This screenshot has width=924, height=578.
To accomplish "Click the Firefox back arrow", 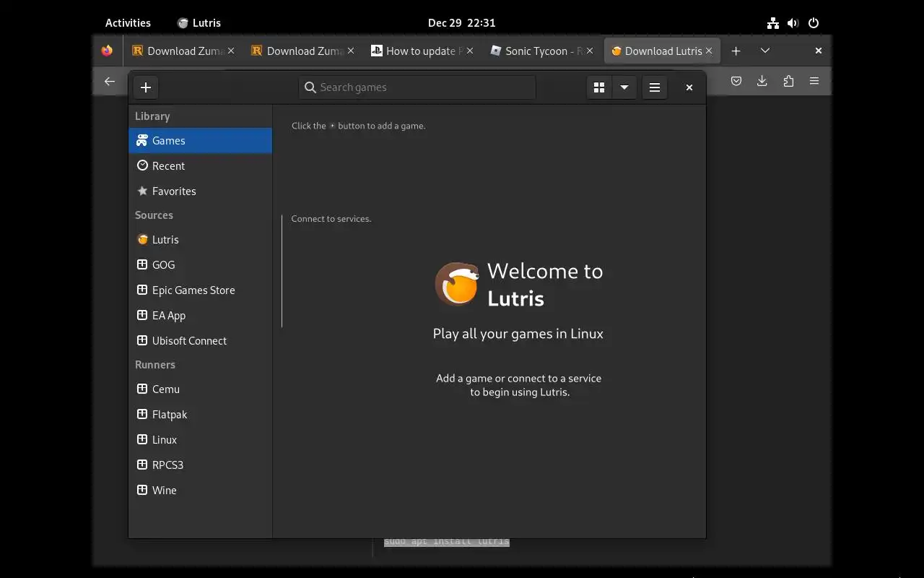I will pos(110,82).
